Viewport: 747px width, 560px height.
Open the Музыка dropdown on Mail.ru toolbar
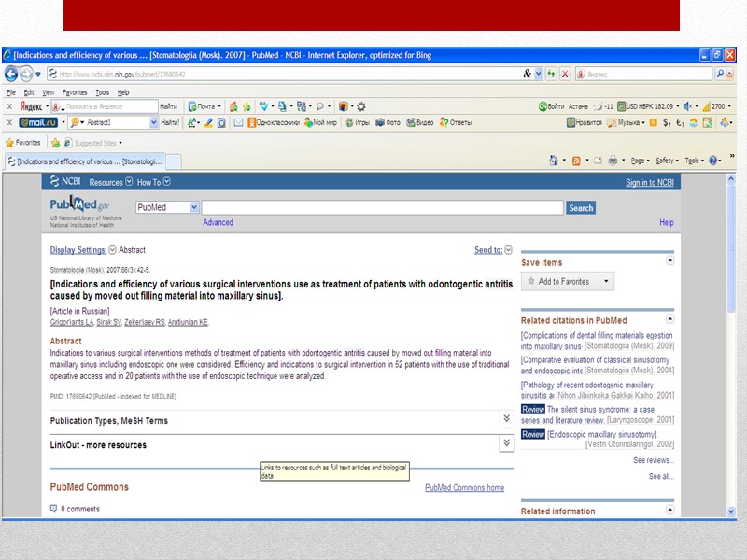(x=627, y=122)
